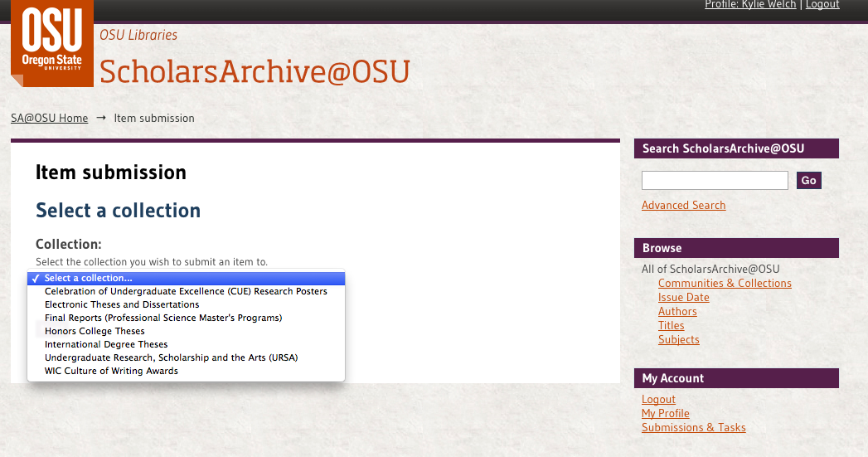Choose Final Reports (Professional Science Master's Programs)
Image resolution: width=868 pixels, height=457 pixels.
[186, 318]
